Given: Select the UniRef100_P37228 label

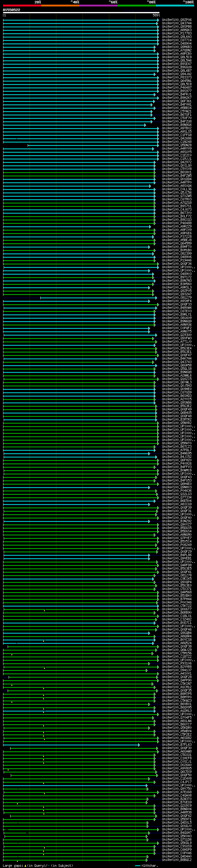Looking at the screenshot, I should click(x=177, y=236).
